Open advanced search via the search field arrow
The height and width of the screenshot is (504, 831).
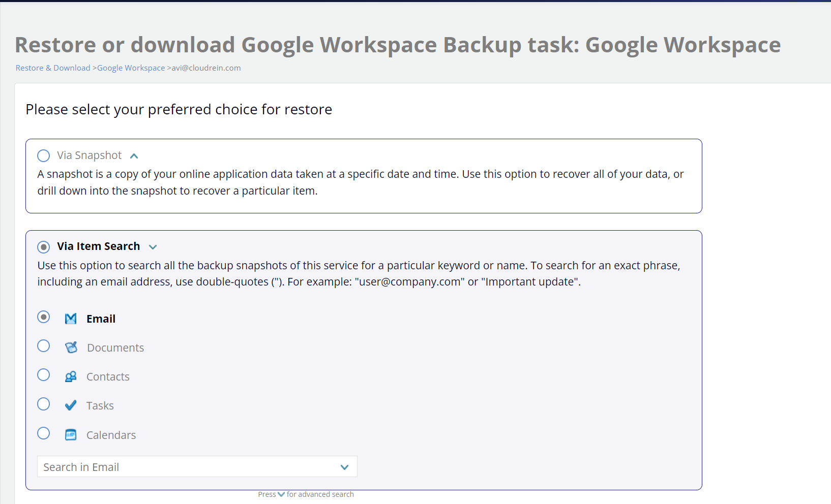[x=344, y=467]
